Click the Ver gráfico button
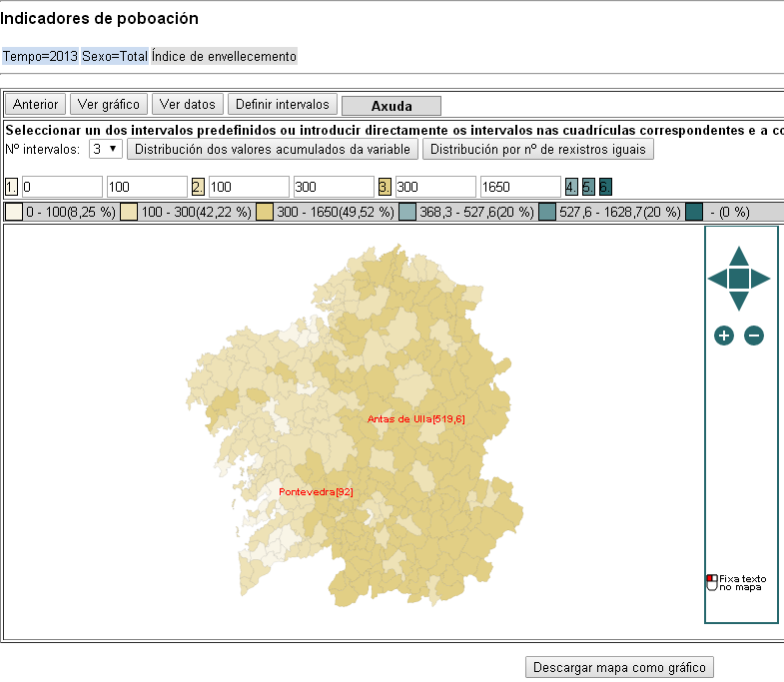784x682 pixels. tap(109, 104)
